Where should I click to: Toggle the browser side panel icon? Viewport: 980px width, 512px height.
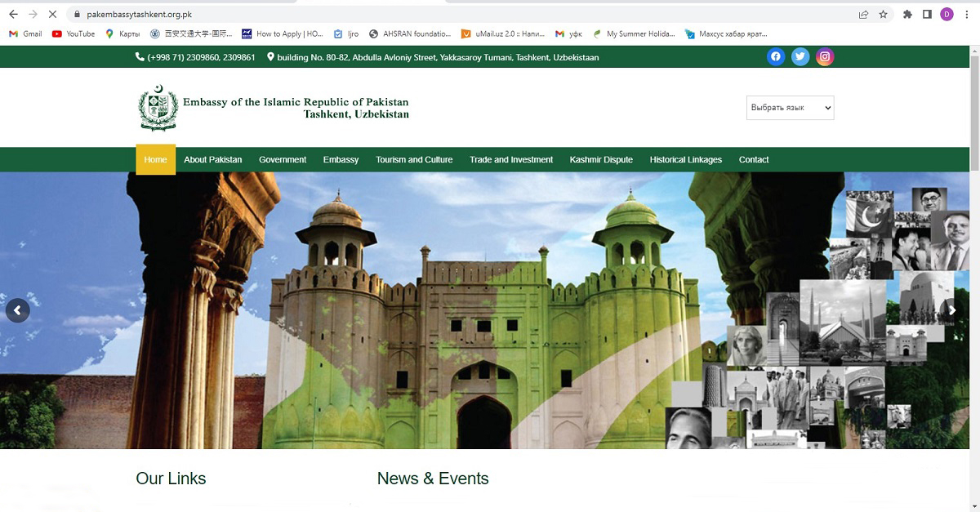pos(927,14)
